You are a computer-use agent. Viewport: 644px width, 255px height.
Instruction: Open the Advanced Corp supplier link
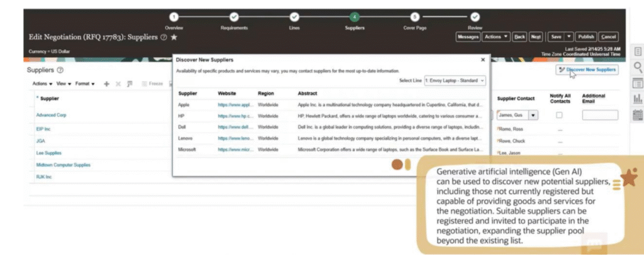[51, 115]
